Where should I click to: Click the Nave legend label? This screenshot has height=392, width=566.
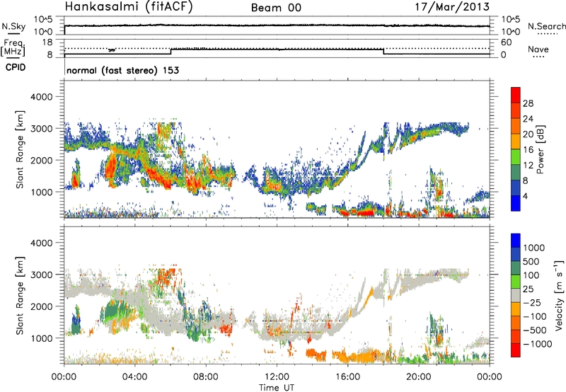coord(538,49)
